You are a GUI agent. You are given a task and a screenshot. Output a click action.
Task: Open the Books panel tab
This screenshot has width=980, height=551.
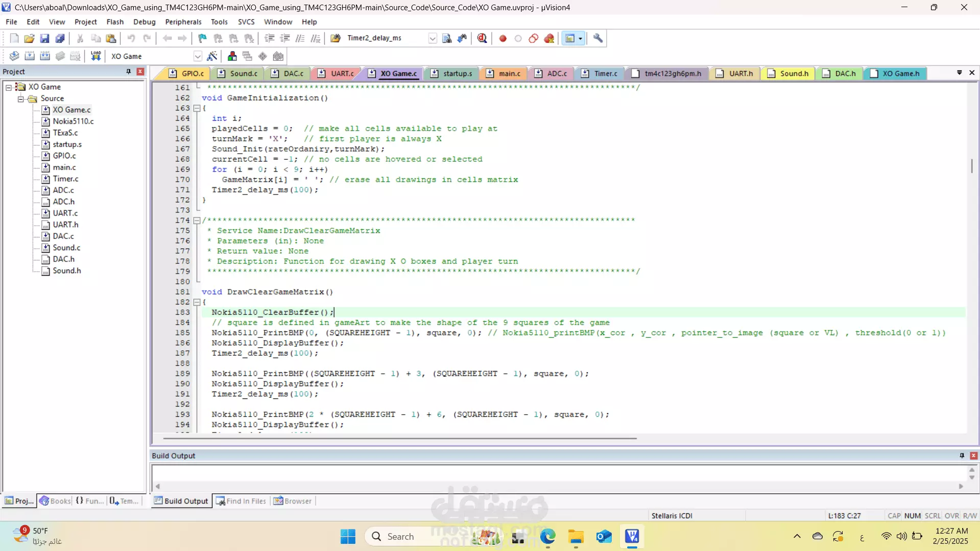click(x=55, y=501)
